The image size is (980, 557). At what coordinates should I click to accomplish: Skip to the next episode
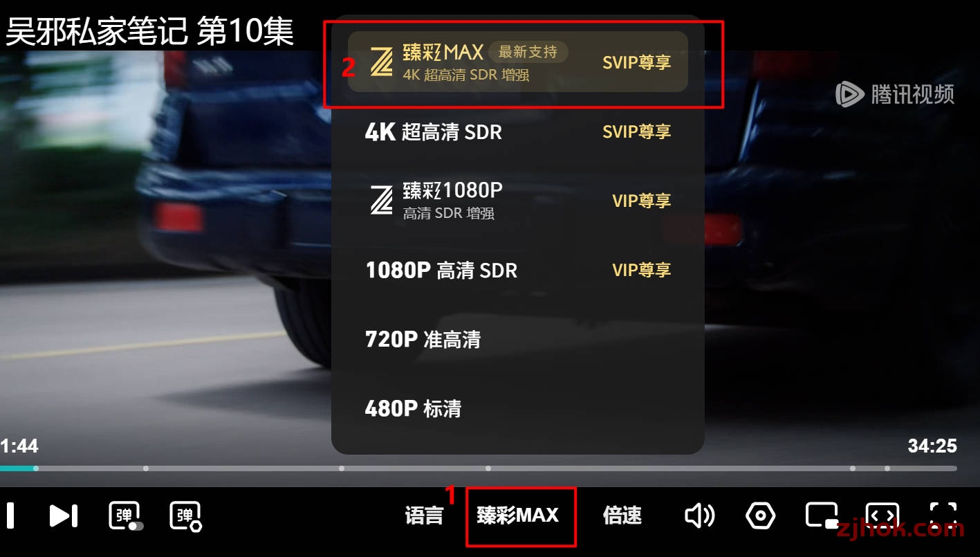click(63, 515)
